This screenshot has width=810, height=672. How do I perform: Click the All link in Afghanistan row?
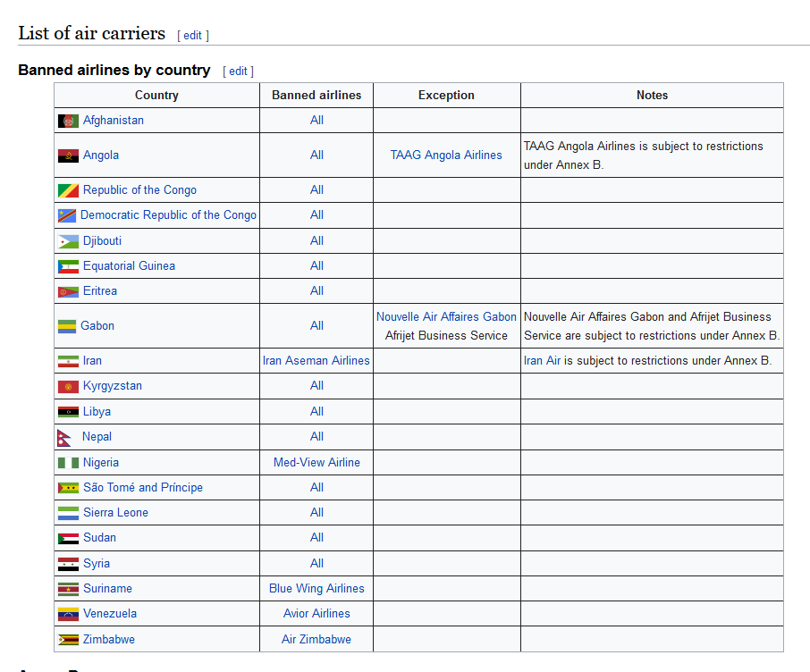[316, 121]
